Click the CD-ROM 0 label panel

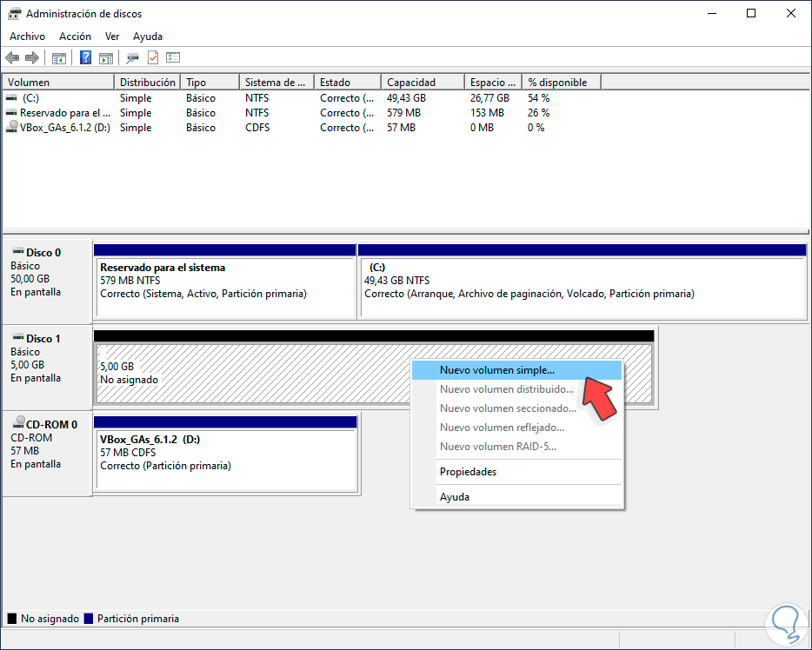(x=47, y=454)
